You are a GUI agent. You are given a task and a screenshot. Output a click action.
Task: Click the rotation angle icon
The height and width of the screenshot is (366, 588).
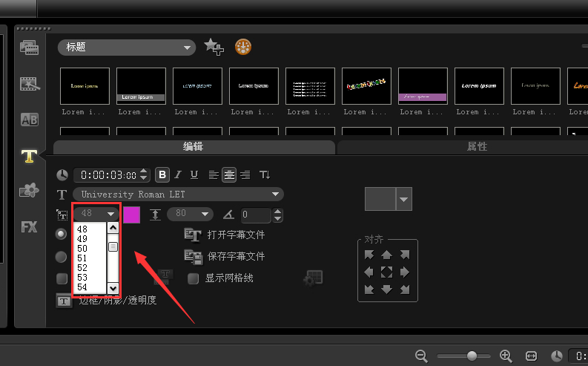click(x=228, y=215)
